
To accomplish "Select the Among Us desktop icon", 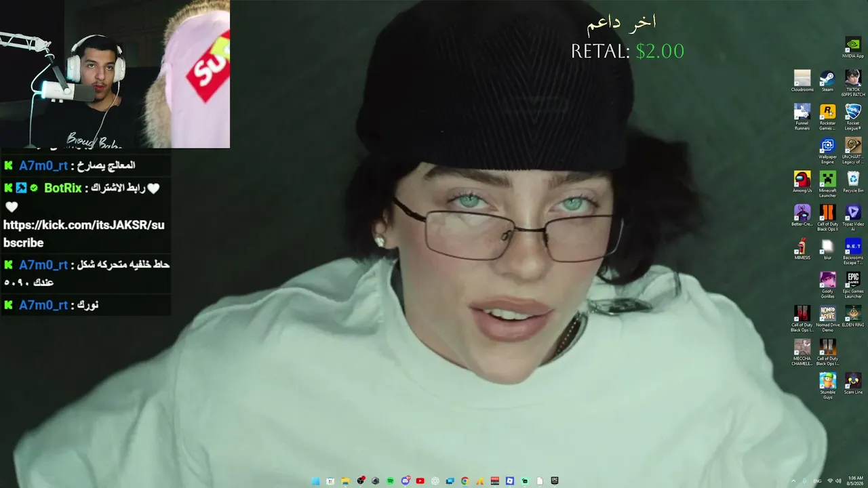I will click(802, 181).
